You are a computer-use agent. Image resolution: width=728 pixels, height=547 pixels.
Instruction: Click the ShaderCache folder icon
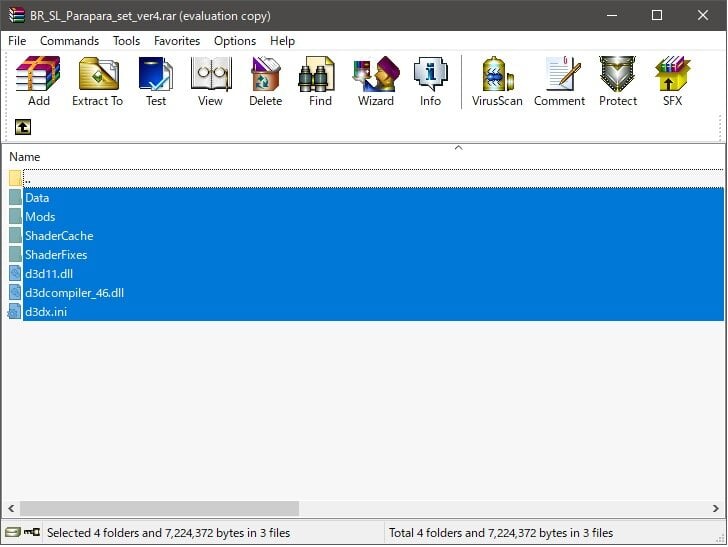(x=15, y=235)
